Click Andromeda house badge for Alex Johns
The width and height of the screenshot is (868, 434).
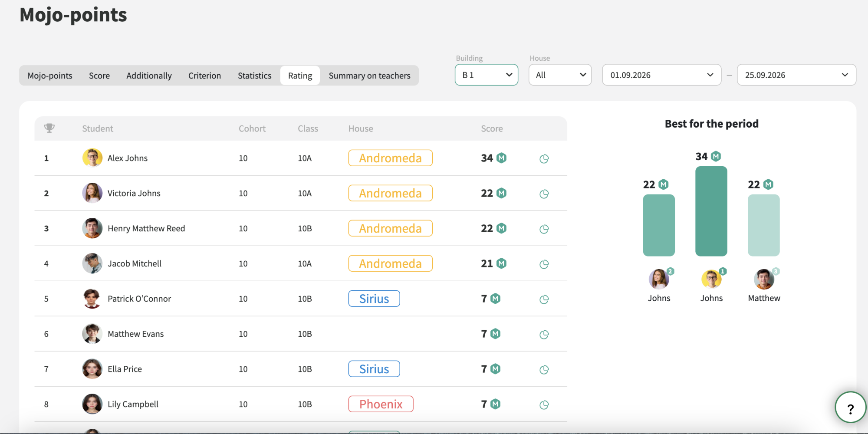(390, 158)
